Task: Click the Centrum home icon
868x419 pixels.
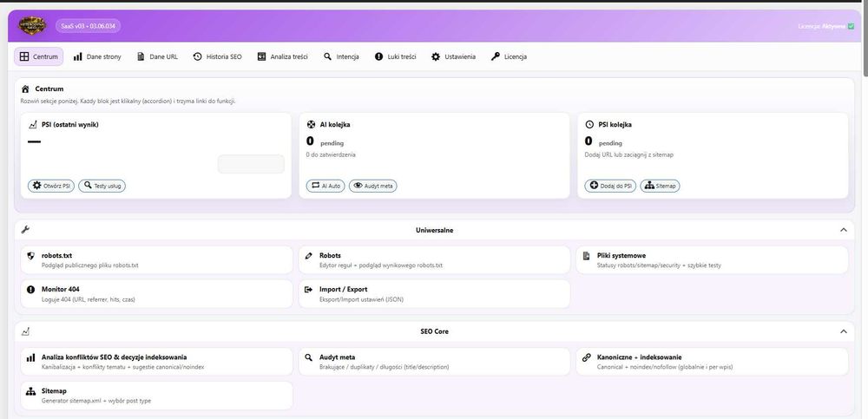Action: pyautogui.click(x=25, y=88)
